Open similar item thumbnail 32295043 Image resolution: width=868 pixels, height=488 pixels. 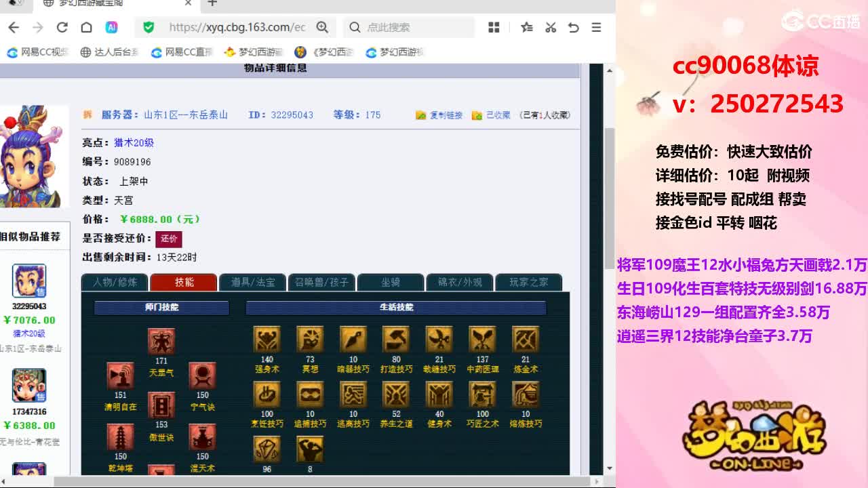(x=29, y=281)
